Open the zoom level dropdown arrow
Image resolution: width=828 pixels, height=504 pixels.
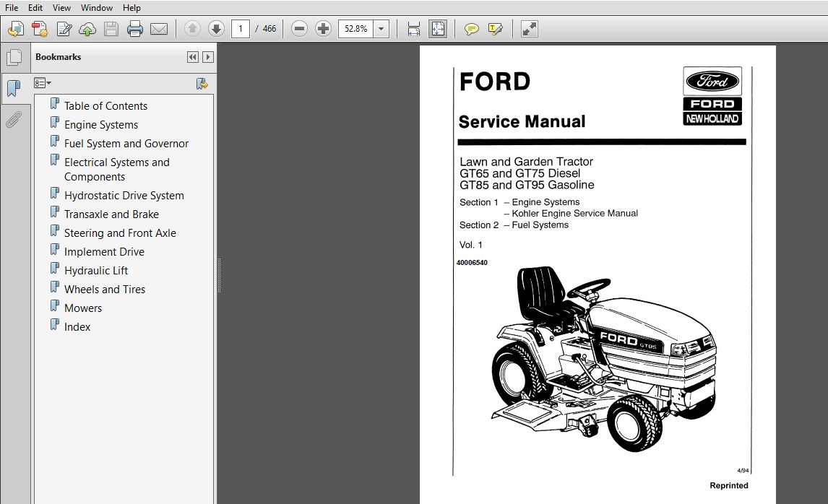point(381,28)
